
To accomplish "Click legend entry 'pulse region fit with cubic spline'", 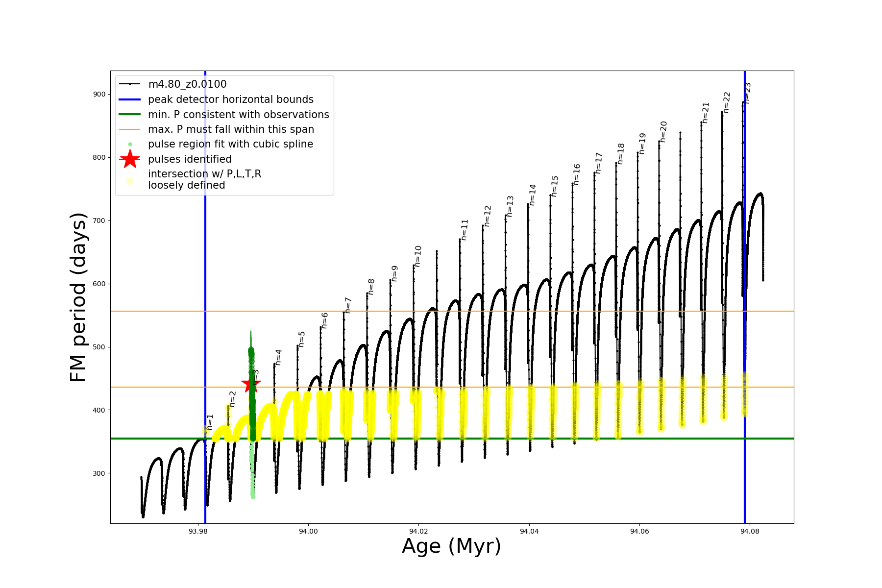I will click(230, 144).
